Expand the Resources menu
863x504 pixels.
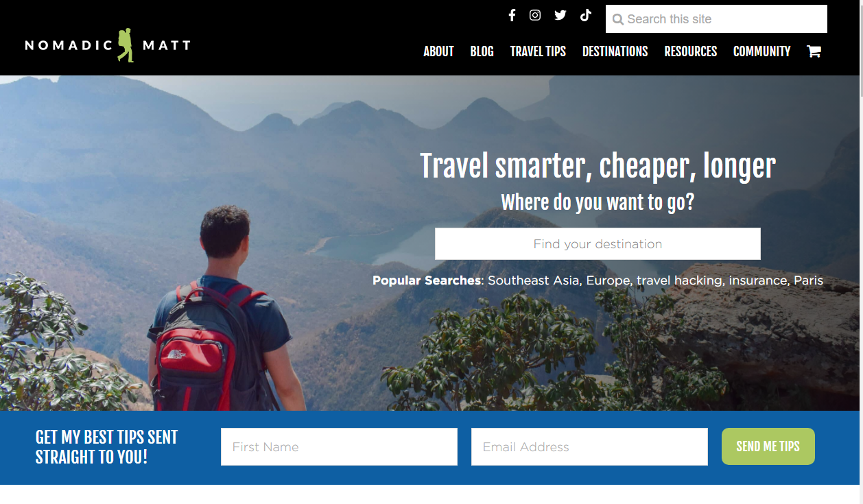690,51
